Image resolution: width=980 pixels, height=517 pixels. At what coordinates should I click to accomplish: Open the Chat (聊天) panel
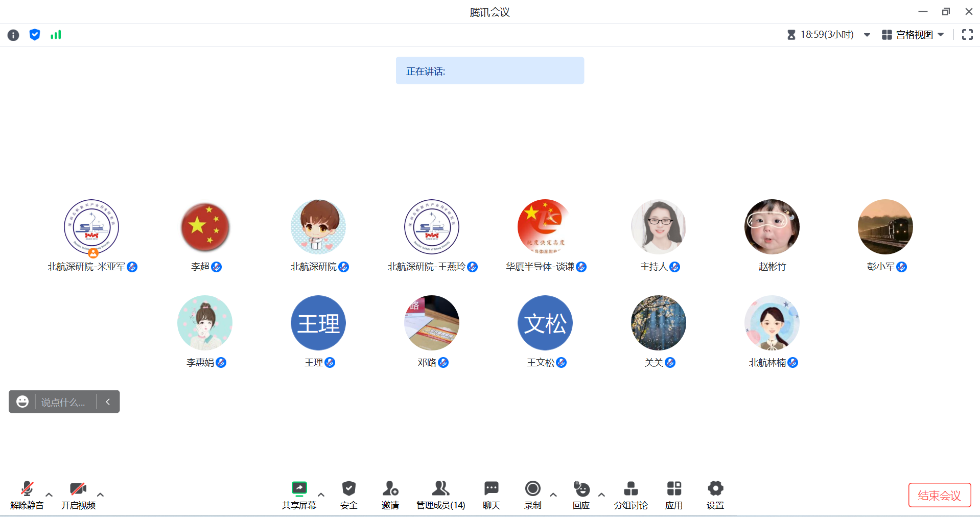[x=491, y=495]
